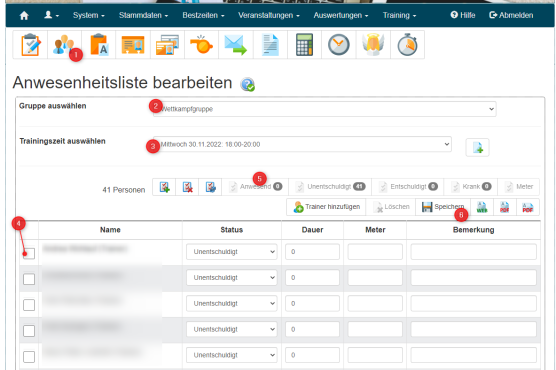Click the Anwesend status button
This screenshot has height=370, width=556.
click(x=255, y=187)
